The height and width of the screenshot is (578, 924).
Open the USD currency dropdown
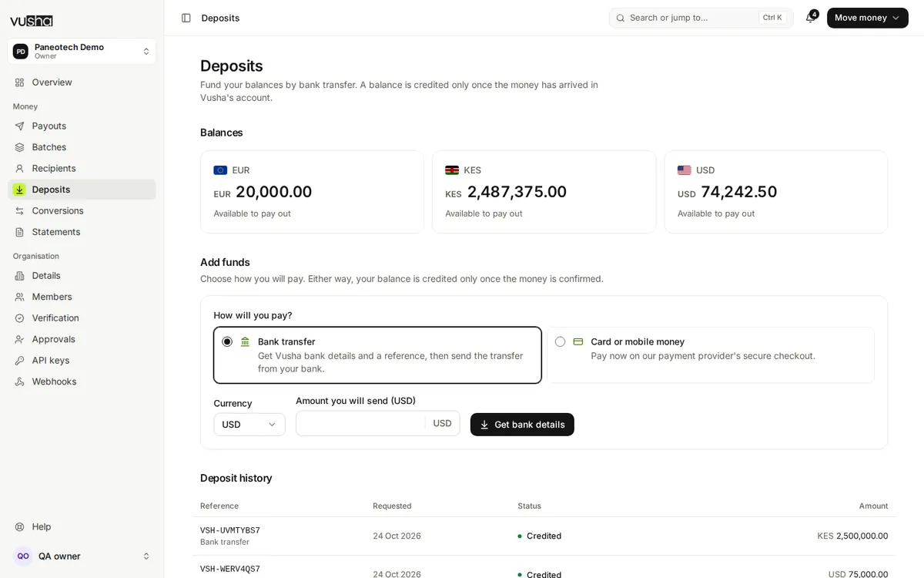pos(249,425)
